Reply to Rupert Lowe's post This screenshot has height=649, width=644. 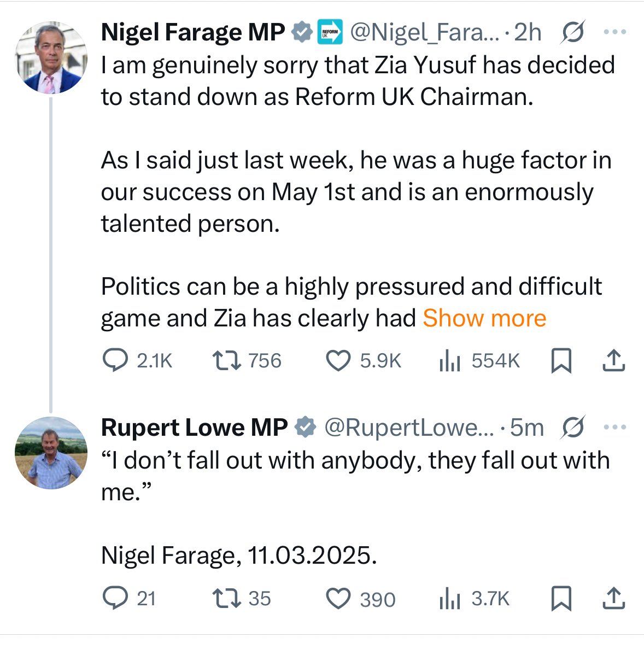point(115,599)
